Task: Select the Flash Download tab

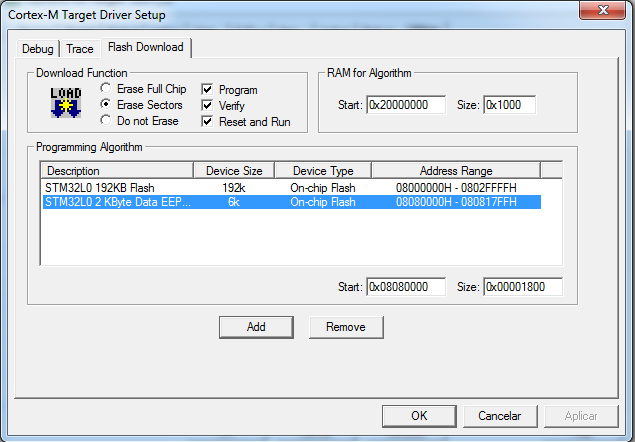Action: pos(146,47)
